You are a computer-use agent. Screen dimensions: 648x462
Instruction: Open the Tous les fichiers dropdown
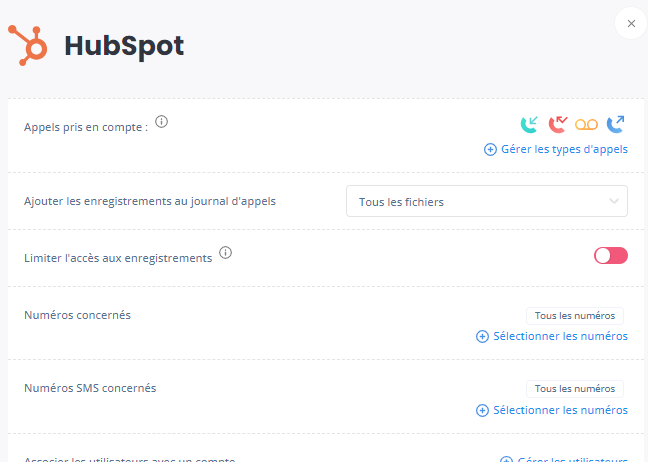pos(487,201)
